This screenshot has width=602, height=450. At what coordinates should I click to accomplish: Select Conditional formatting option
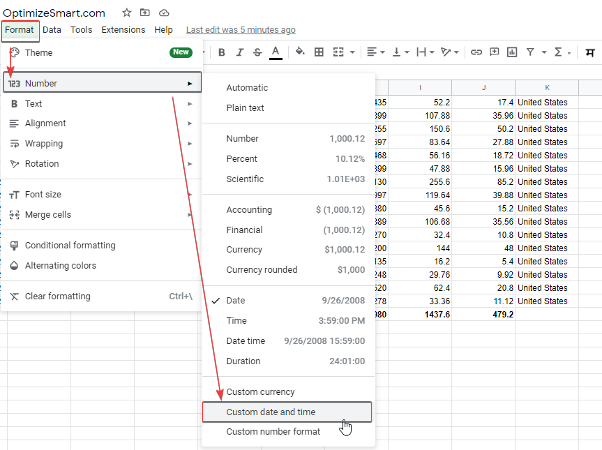70,245
